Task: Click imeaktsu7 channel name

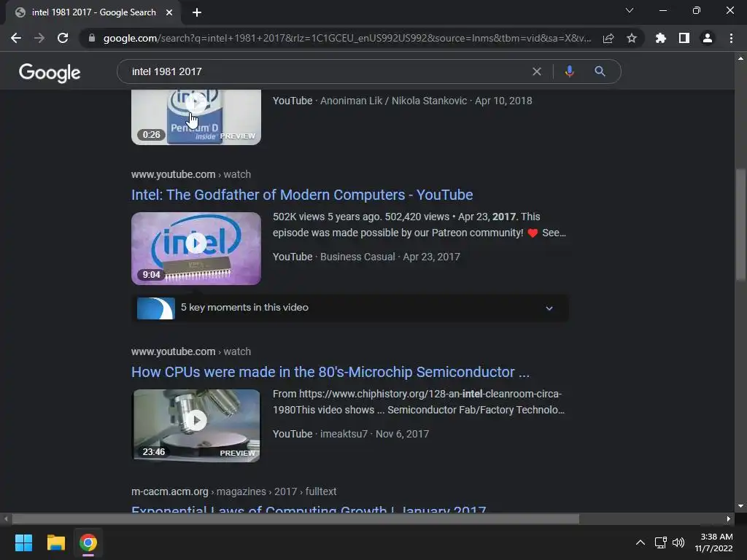Action: 344,434
